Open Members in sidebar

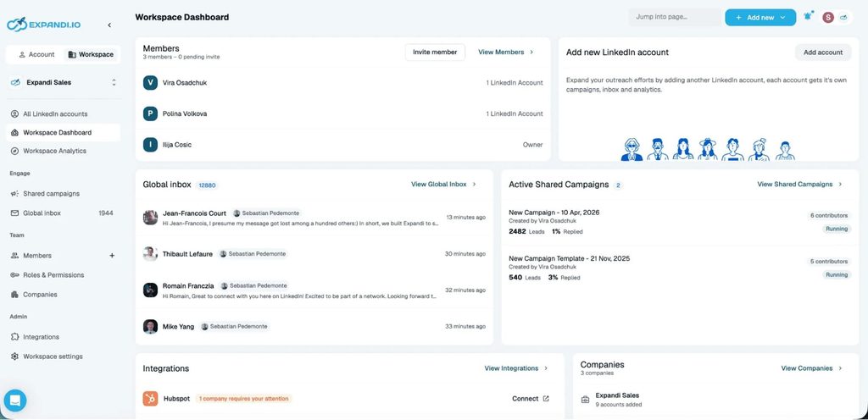(37, 256)
